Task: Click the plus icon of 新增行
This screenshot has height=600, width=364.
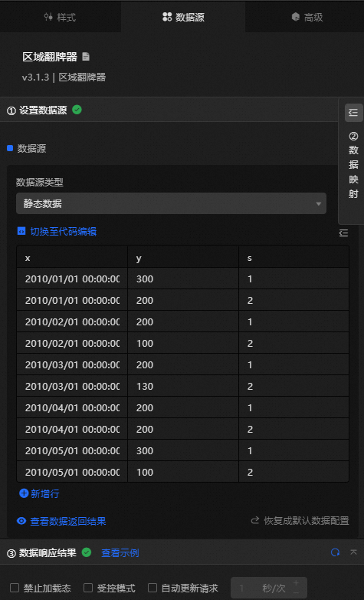Action: (24, 493)
